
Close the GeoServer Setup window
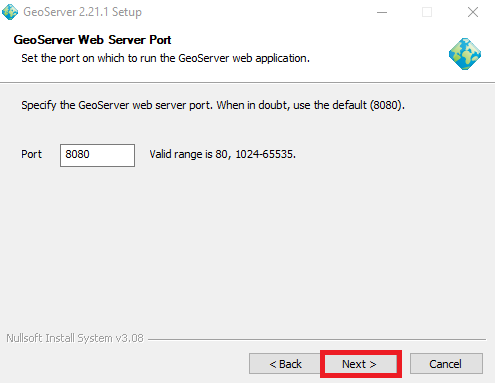click(473, 12)
